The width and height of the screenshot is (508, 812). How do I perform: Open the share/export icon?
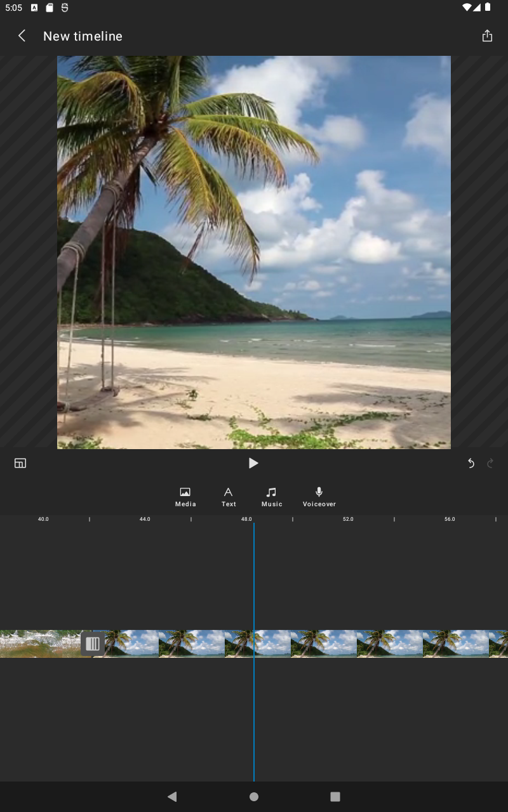[487, 36]
